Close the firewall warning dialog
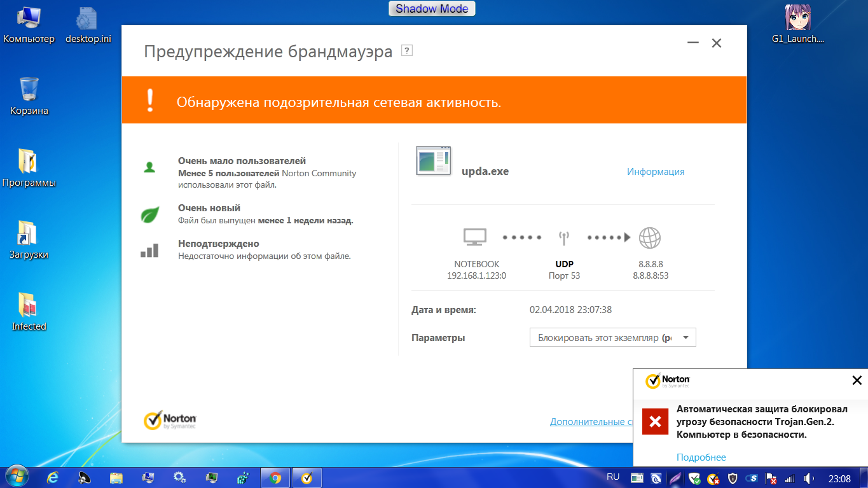This screenshot has height=488, width=868. [x=717, y=43]
